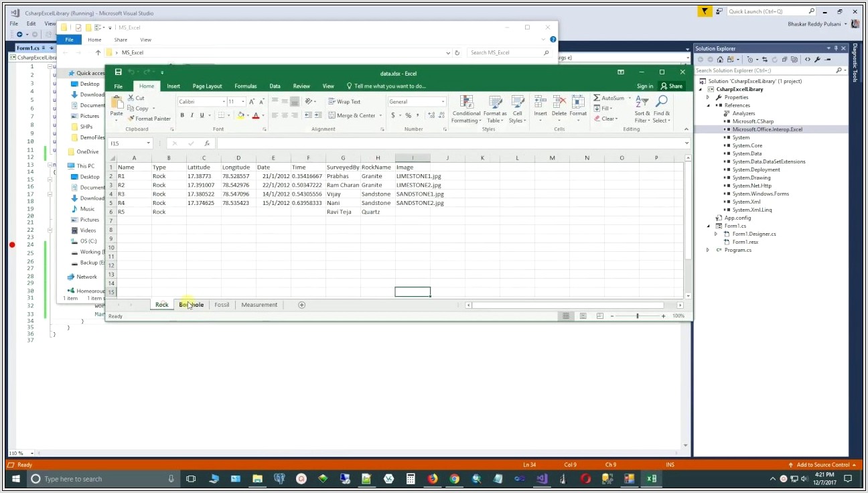Open the font name Calibri dropdown
Screen dimensions: 868x493
[x=223, y=102]
